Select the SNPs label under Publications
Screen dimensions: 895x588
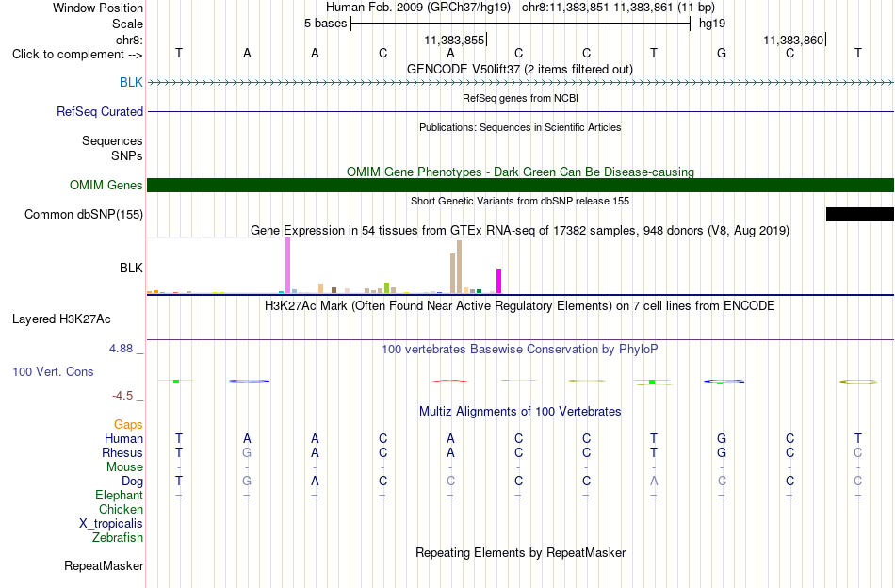pyautogui.click(x=127, y=155)
